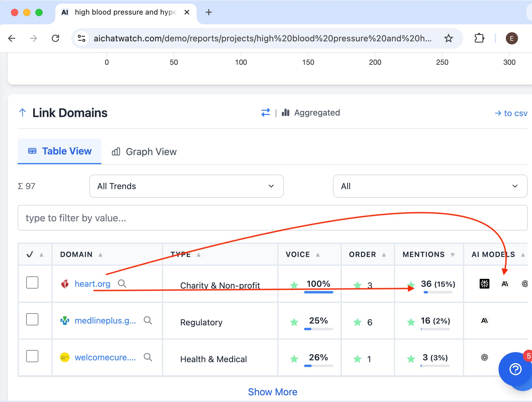532x402 pixels.
Task: Click the 3 (3%) mentions value
Action: 435,358
